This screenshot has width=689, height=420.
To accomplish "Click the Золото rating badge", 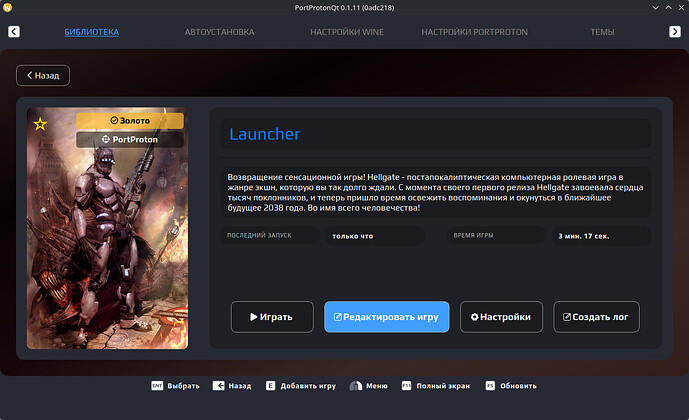I will (x=130, y=120).
